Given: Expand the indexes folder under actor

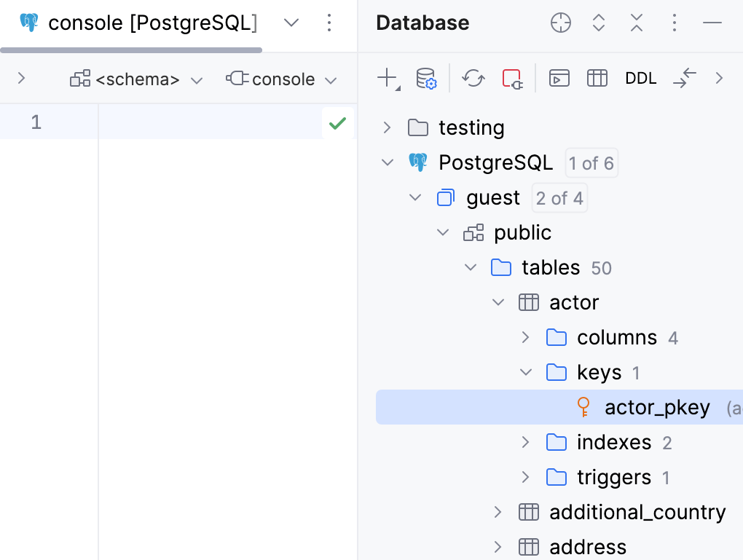Looking at the screenshot, I should click(525, 442).
